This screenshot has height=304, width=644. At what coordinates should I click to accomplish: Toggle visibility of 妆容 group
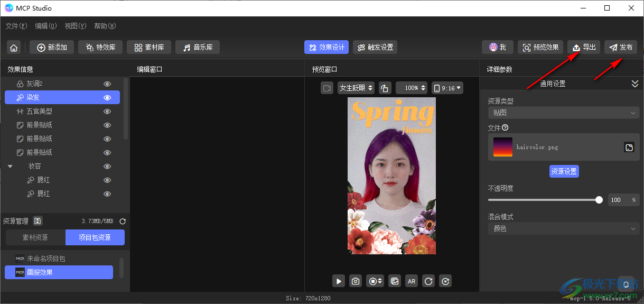point(107,167)
